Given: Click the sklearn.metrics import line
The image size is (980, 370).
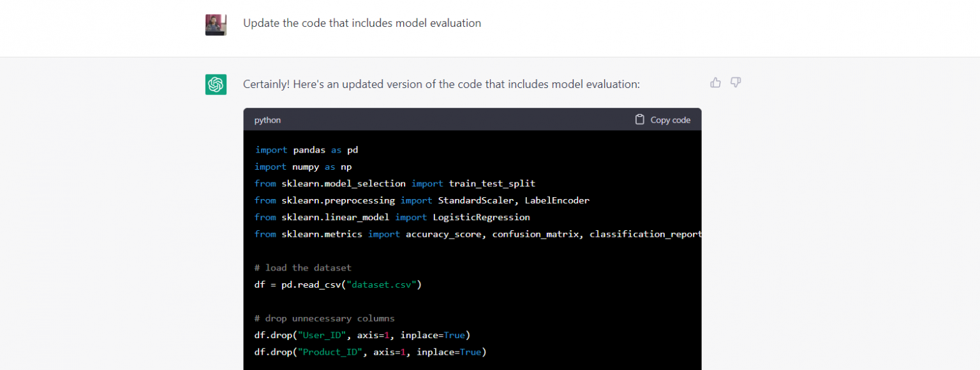Looking at the screenshot, I should (x=477, y=234).
